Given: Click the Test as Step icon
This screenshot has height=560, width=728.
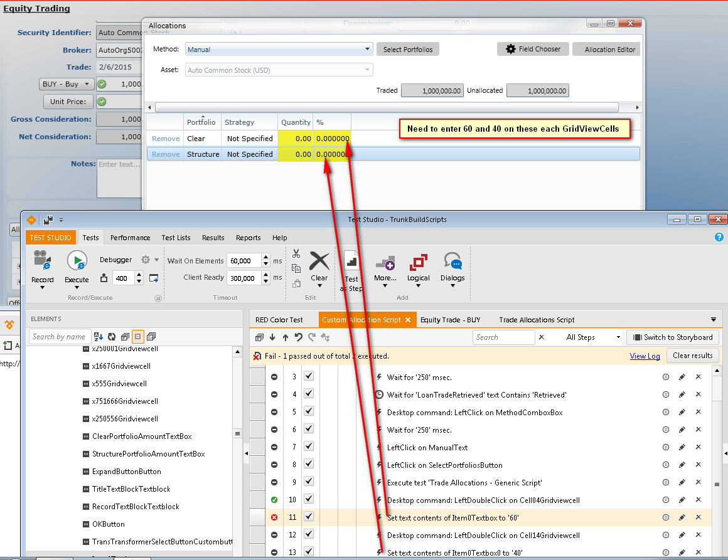Looking at the screenshot, I should (x=351, y=261).
